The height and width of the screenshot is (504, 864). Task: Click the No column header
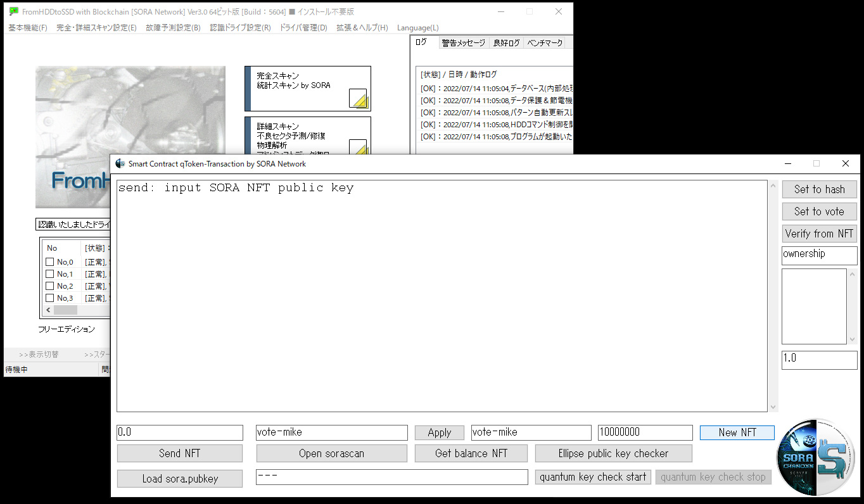tap(61, 248)
